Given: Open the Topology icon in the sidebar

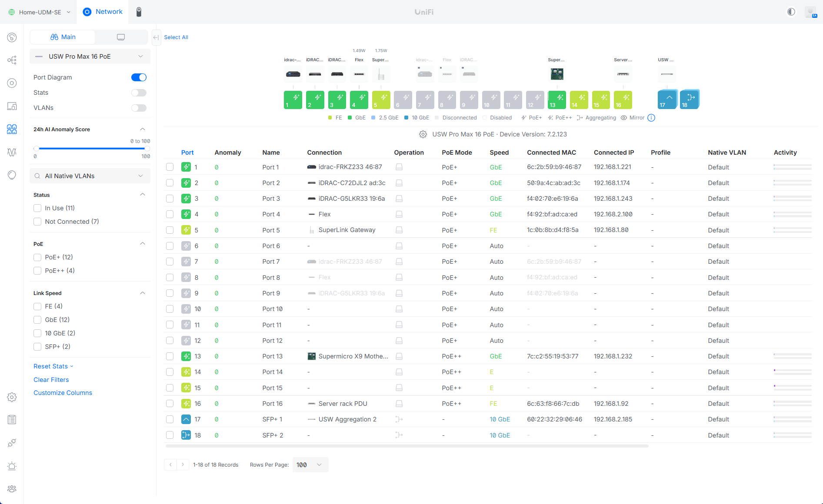Looking at the screenshot, I should coord(12,60).
